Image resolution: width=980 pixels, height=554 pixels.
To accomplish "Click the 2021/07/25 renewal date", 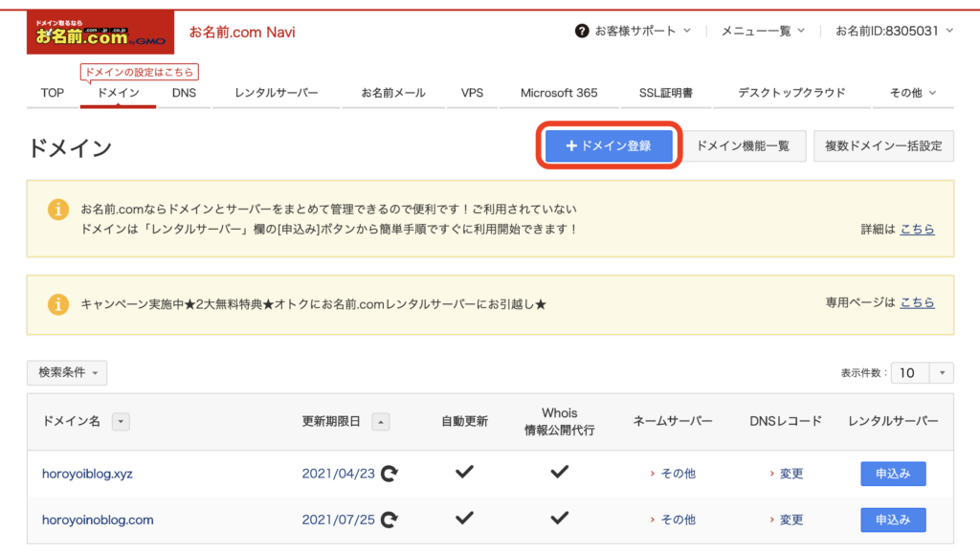I will [338, 520].
